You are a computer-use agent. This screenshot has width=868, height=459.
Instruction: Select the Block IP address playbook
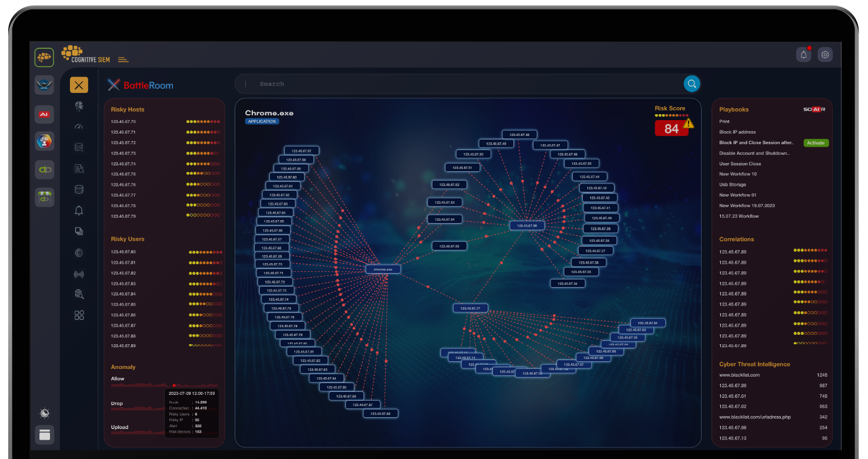coord(737,132)
